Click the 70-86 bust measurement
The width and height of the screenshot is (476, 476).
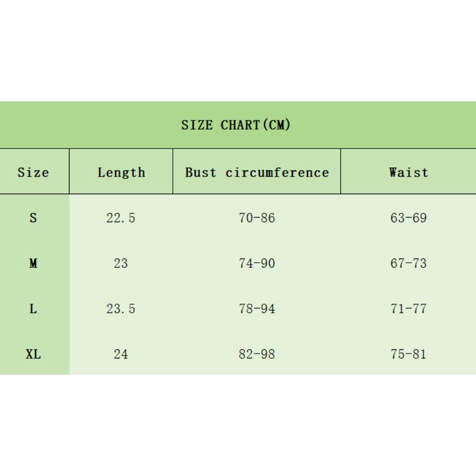(x=257, y=218)
